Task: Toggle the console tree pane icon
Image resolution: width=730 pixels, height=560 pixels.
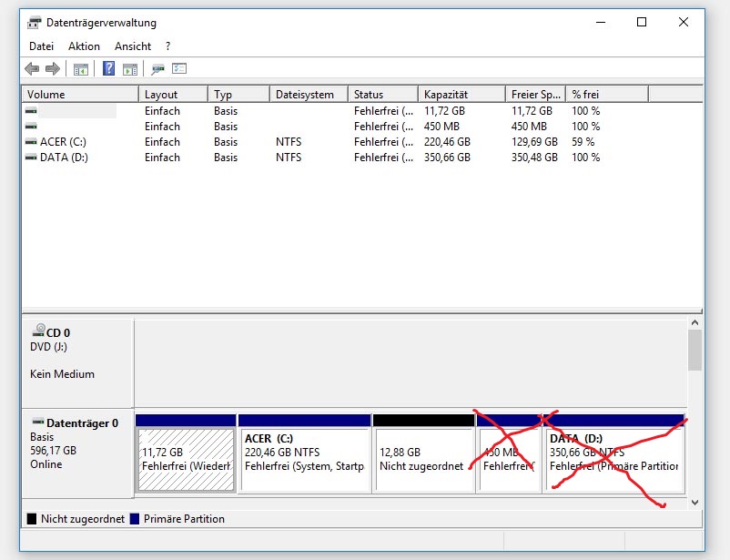Action: click(x=81, y=68)
